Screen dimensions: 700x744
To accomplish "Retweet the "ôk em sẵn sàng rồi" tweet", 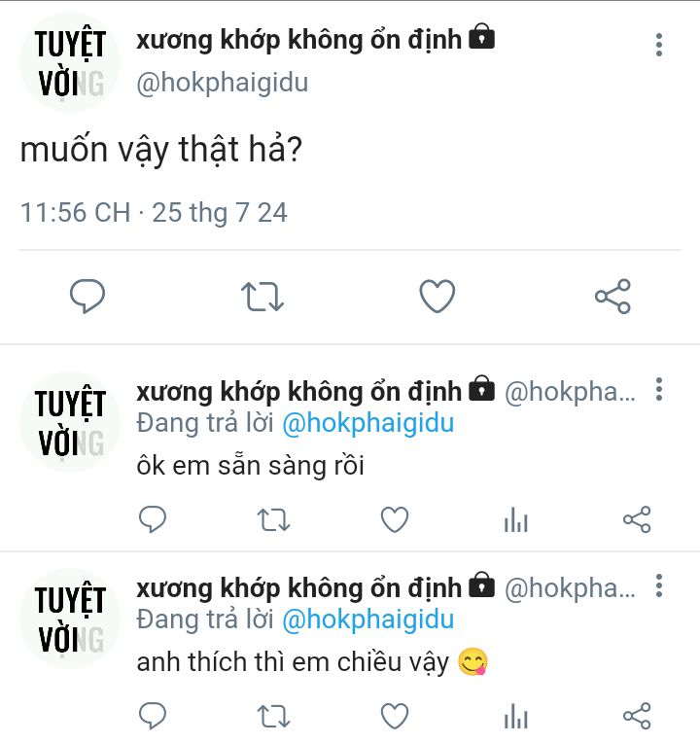I will coord(273,520).
